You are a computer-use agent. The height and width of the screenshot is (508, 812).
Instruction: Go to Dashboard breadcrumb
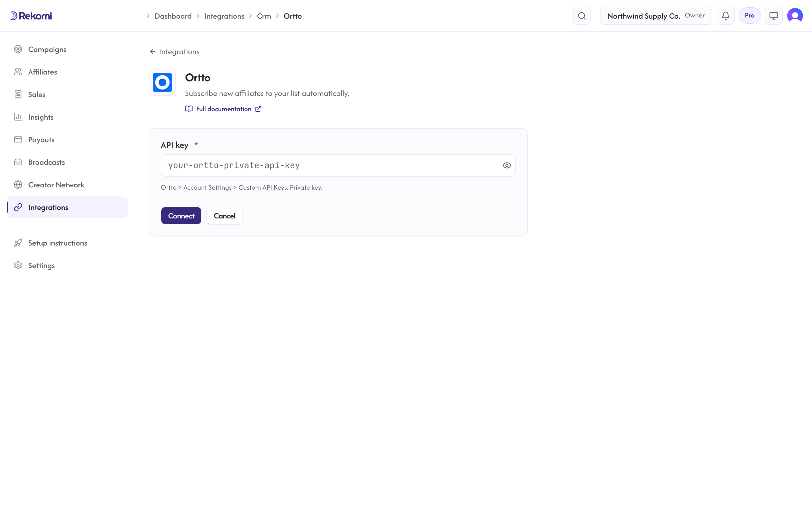click(x=173, y=16)
